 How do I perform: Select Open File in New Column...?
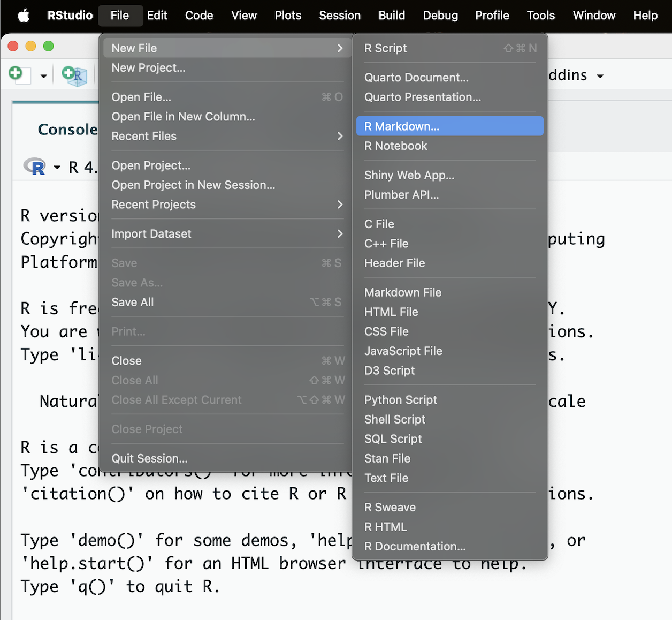tap(227, 117)
